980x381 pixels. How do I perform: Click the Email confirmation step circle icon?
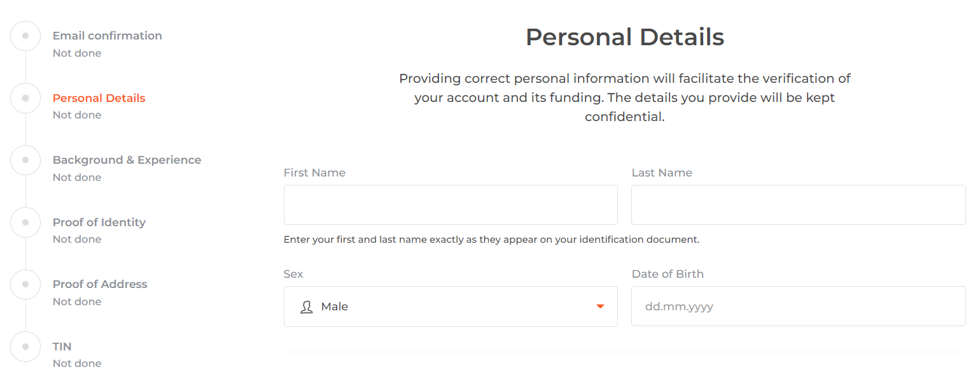tap(25, 36)
